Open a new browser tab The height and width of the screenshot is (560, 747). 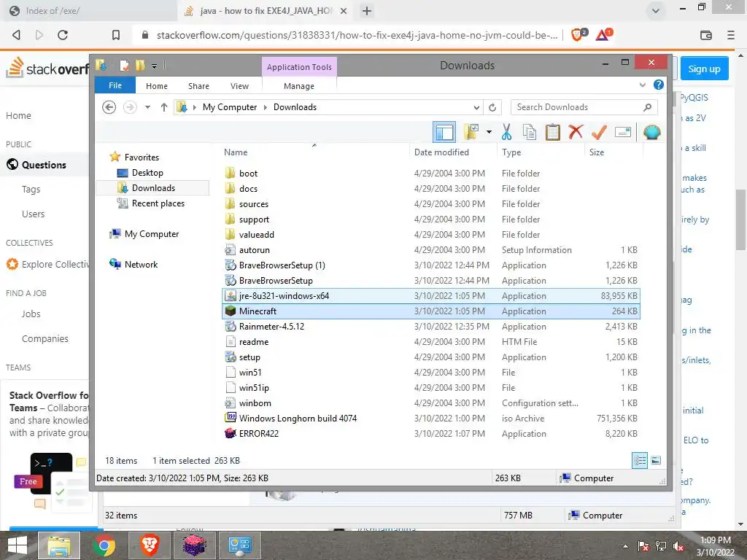pos(366,11)
